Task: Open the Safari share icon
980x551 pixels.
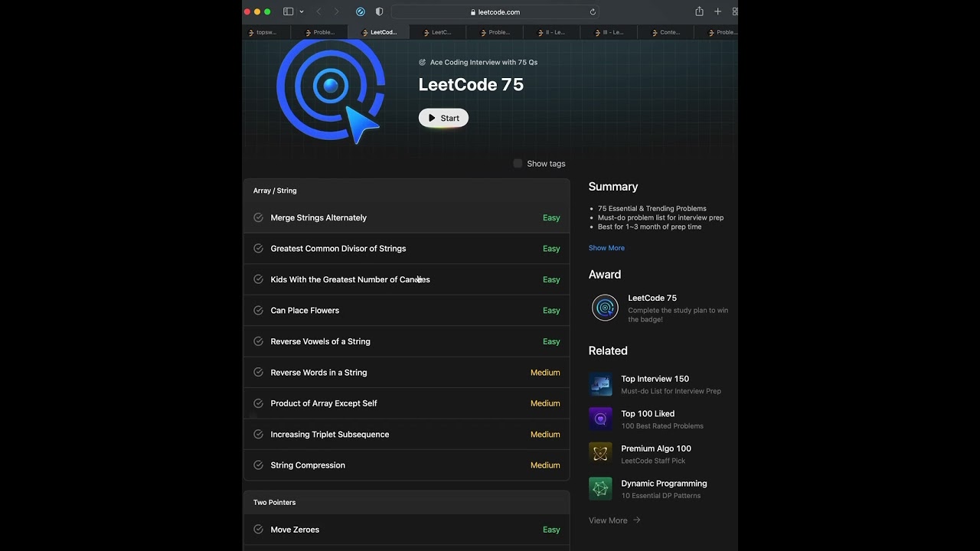Action: (x=699, y=11)
